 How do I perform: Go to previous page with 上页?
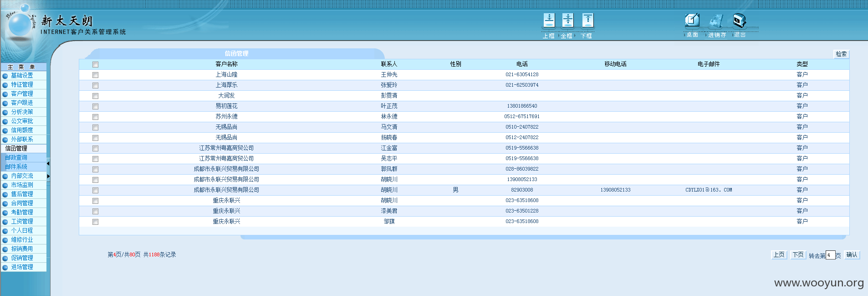[x=779, y=255]
